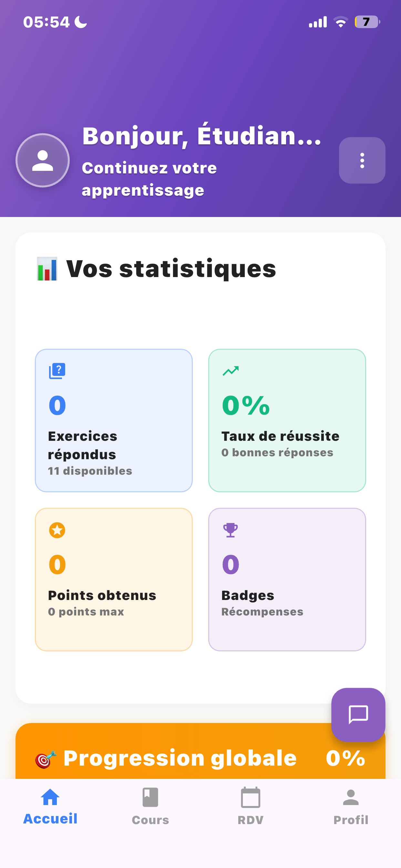Open the Points obtenus card
This screenshot has width=401, height=868.
pyautogui.click(x=114, y=580)
